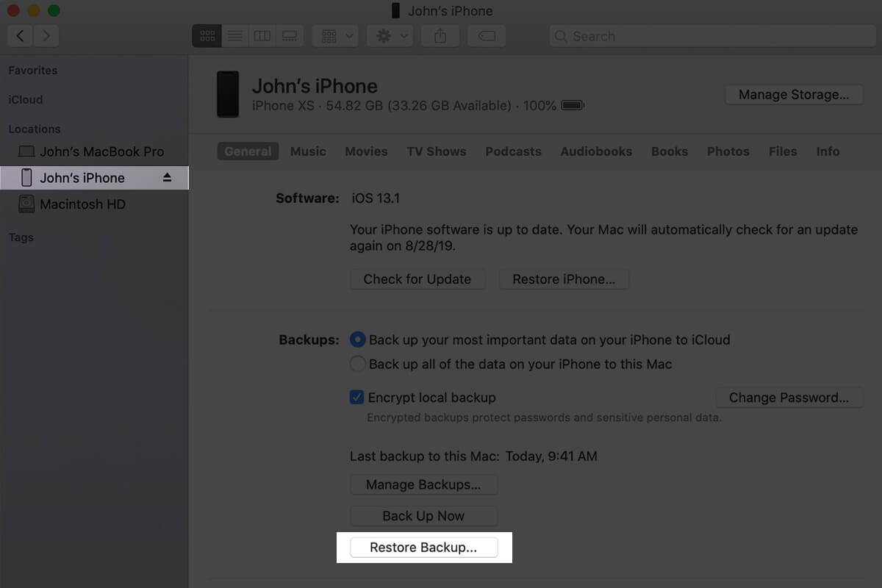This screenshot has width=882, height=588.
Task: Click Restore Backup button
Action: coord(424,548)
